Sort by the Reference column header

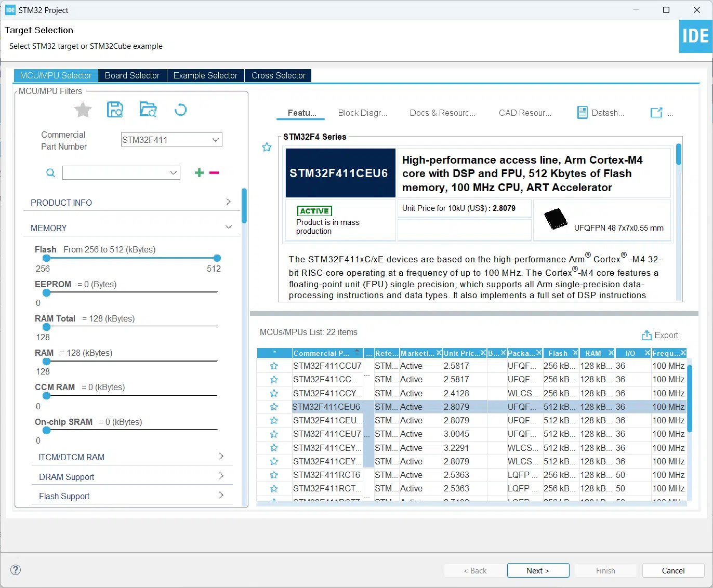click(x=387, y=353)
